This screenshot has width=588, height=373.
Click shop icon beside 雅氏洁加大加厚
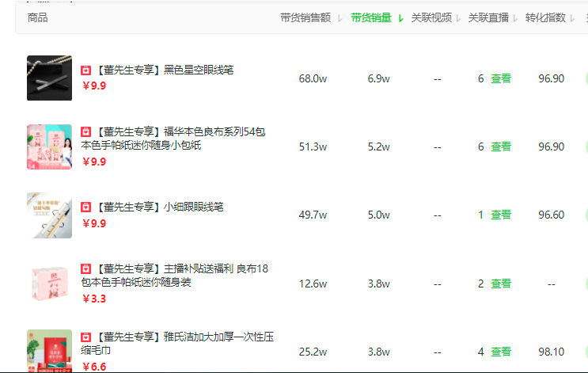(x=86, y=337)
